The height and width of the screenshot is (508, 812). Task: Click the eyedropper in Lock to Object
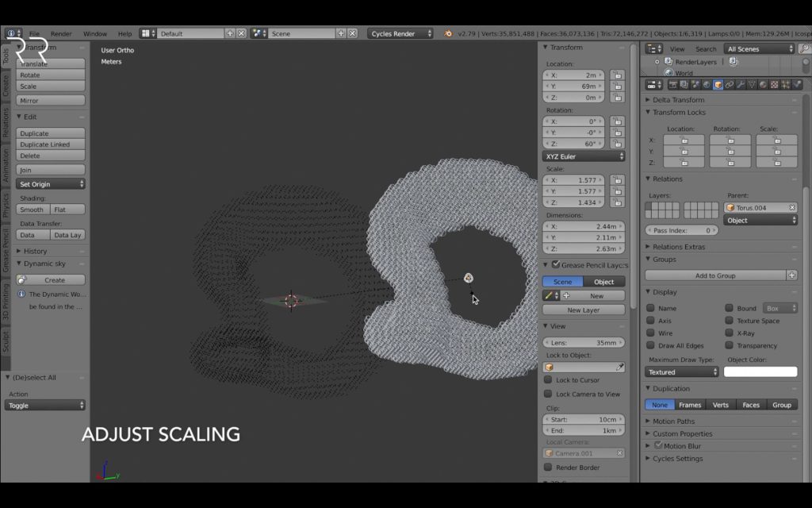tap(619, 367)
